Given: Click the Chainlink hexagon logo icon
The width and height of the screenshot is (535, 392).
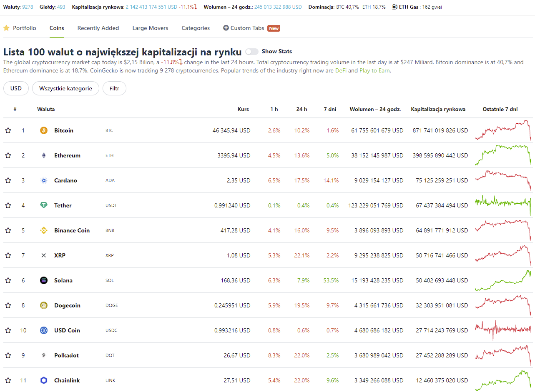Looking at the screenshot, I should point(44,380).
